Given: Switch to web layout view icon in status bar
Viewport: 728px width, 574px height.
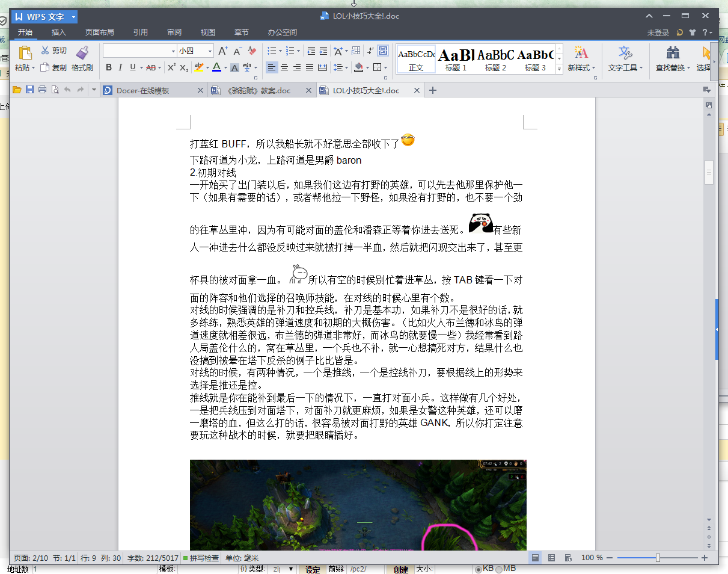Looking at the screenshot, I should 568,558.
